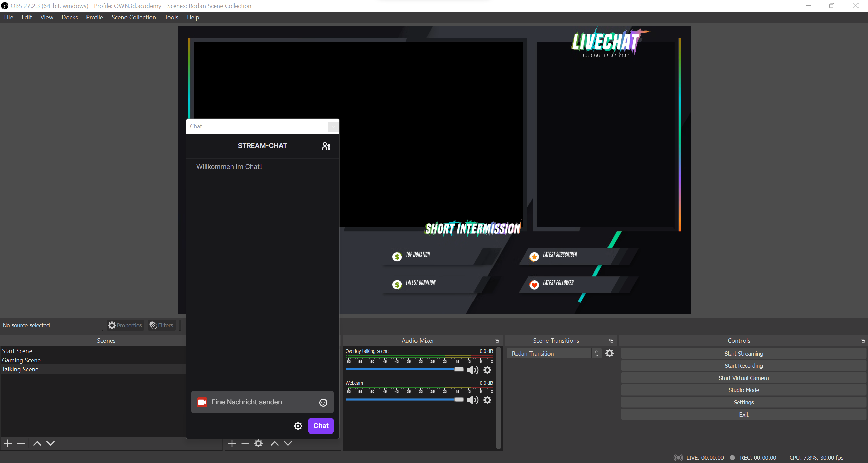The image size is (868, 463).
Task: Open the Docks menu
Action: tap(68, 17)
